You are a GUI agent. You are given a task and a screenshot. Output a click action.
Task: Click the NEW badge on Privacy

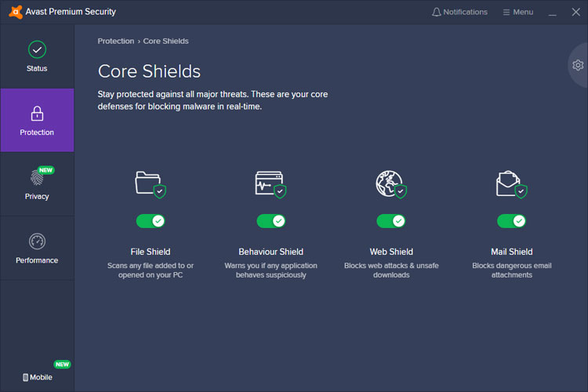45,170
